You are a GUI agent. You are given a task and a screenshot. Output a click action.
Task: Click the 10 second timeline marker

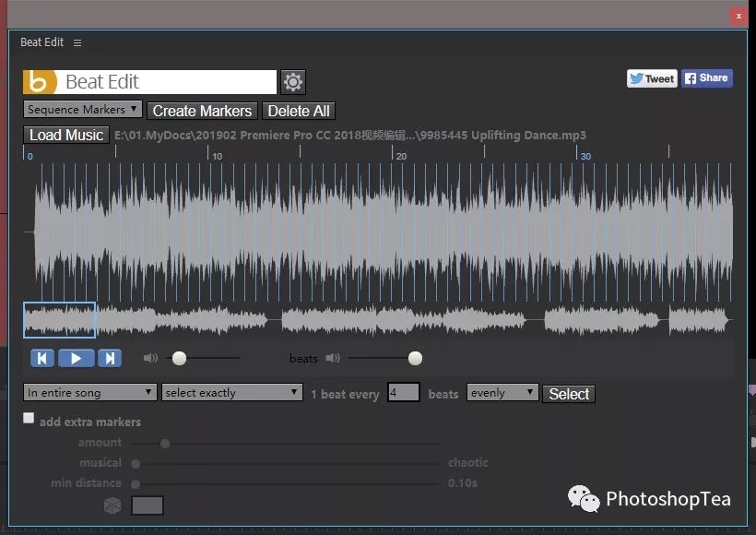pyautogui.click(x=217, y=156)
